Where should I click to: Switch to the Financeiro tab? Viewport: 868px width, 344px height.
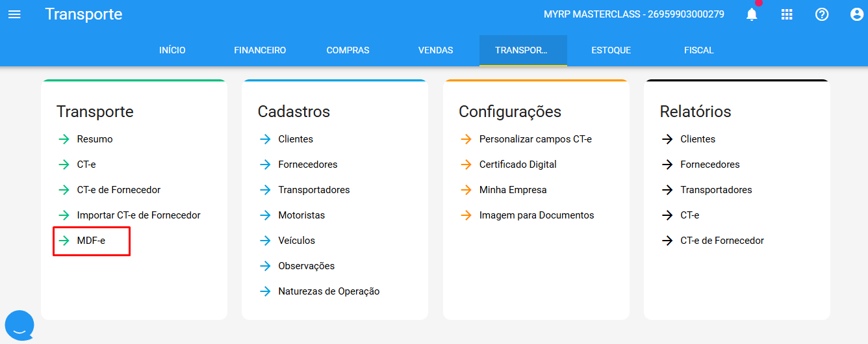click(x=260, y=50)
